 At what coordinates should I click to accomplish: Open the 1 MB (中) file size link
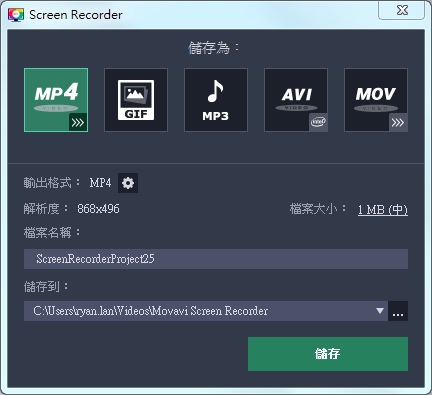(383, 210)
